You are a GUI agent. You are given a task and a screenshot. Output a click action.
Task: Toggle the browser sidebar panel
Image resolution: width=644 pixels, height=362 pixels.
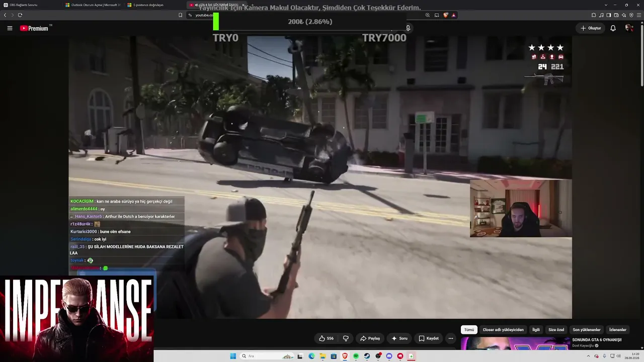[609, 15]
